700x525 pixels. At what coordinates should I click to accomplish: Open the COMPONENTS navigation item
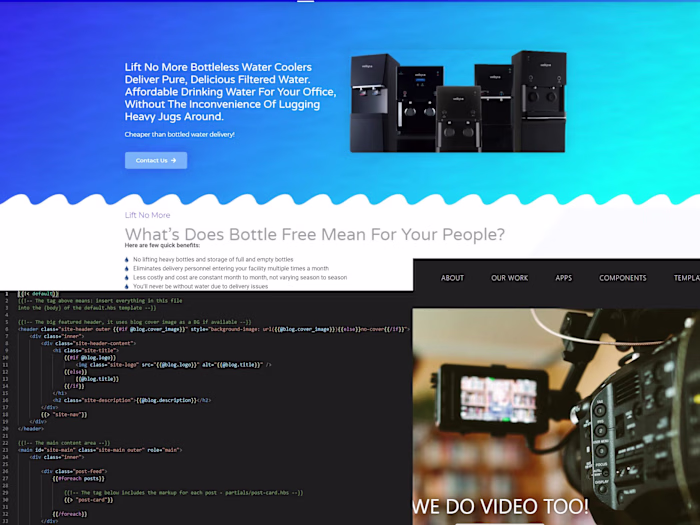coord(623,278)
